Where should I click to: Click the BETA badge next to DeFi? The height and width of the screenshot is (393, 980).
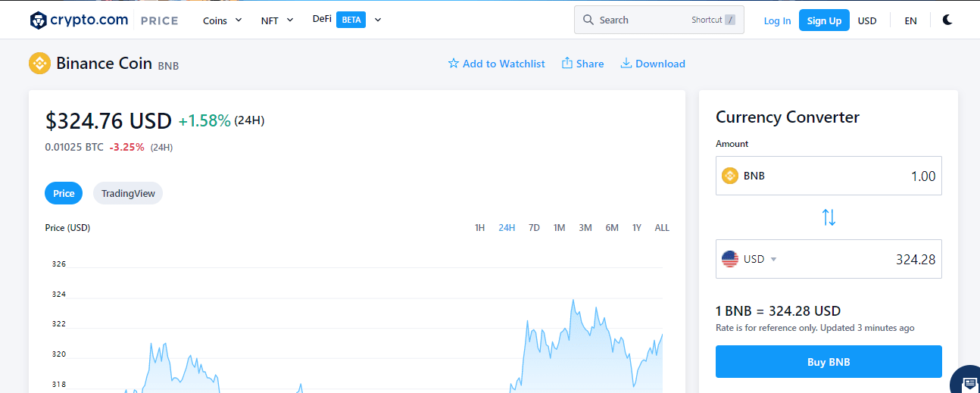click(x=351, y=20)
